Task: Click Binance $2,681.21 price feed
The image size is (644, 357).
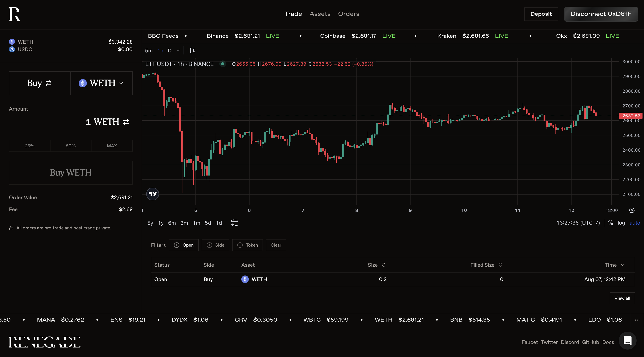Action: pyautogui.click(x=243, y=36)
